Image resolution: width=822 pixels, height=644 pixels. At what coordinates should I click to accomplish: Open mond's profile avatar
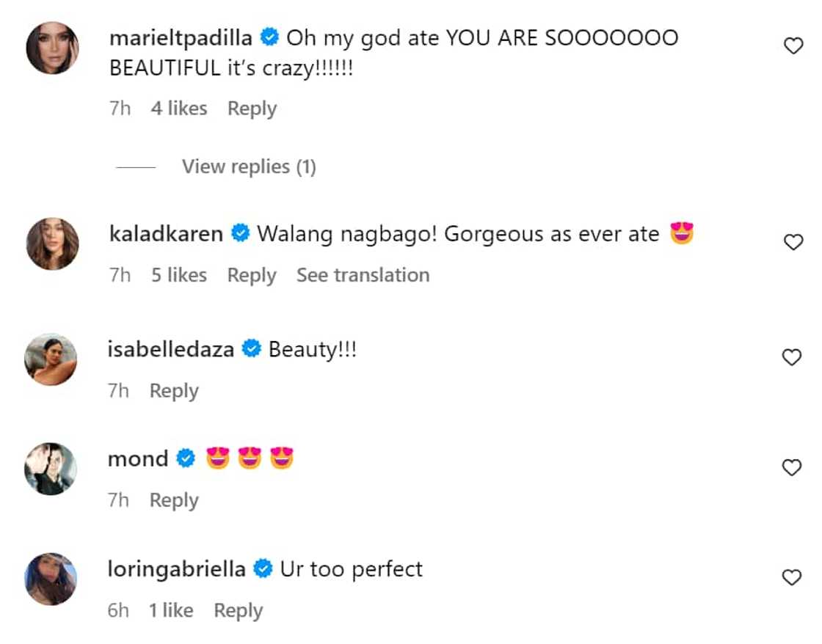[51, 469]
